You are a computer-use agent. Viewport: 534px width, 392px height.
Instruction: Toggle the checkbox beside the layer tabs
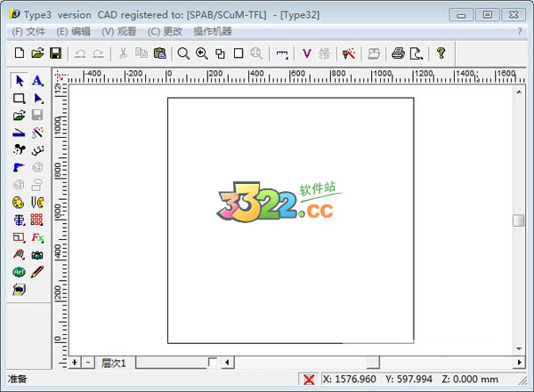212,362
